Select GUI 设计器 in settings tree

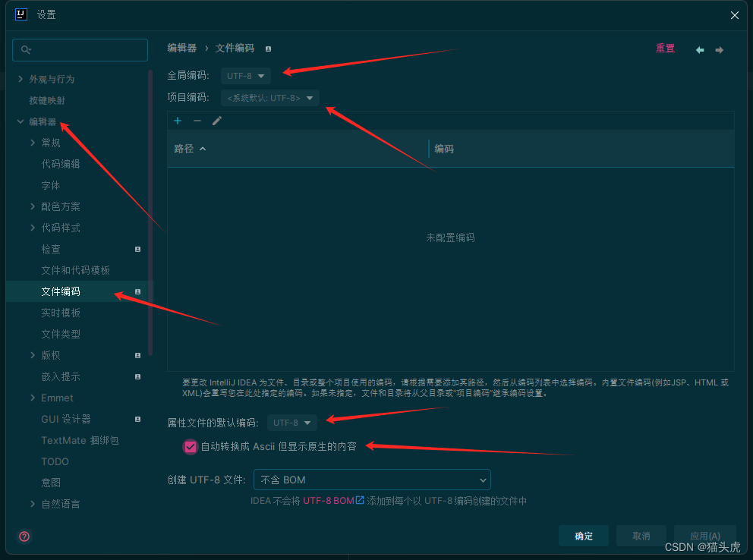(x=66, y=419)
